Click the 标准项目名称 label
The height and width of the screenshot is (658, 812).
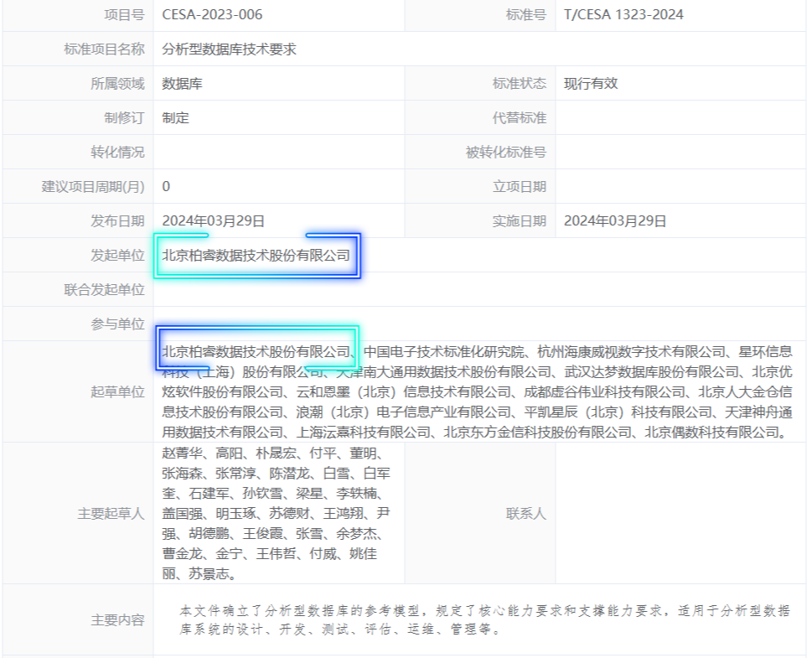104,49
